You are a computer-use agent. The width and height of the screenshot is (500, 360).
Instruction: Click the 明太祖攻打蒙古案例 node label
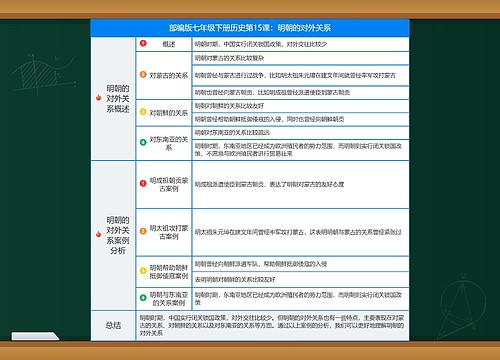coord(169,232)
